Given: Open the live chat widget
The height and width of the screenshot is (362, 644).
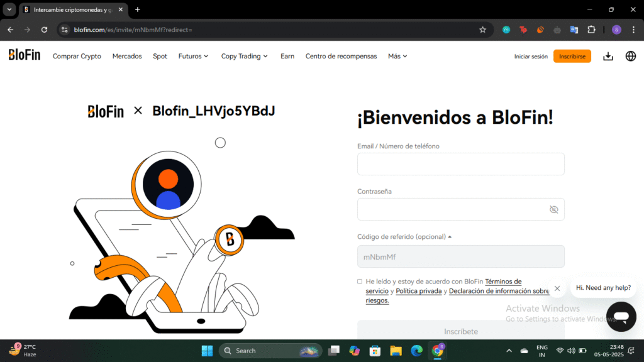Looking at the screenshot, I should (x=621, y=317).
